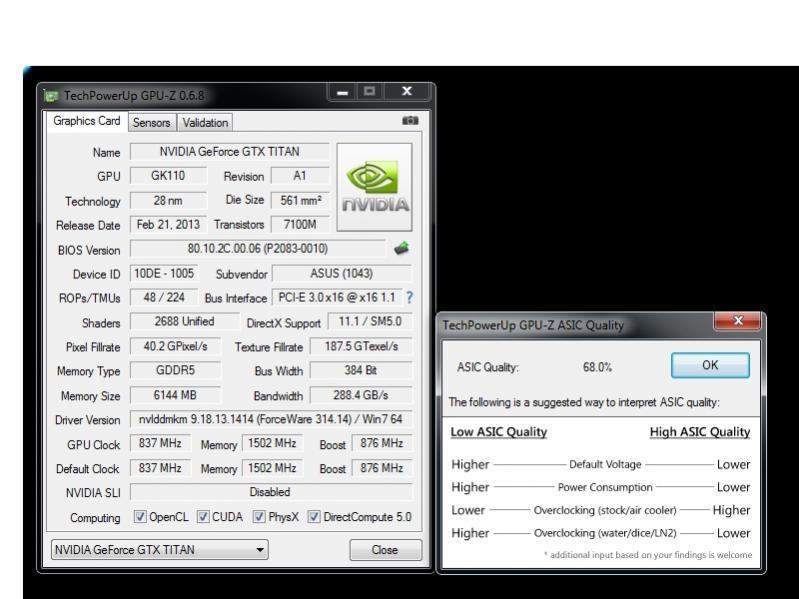Screen dimensions: 799x599
Task: Click the Bandwidth field 288.4 GB/s
Action: point(361,395)
